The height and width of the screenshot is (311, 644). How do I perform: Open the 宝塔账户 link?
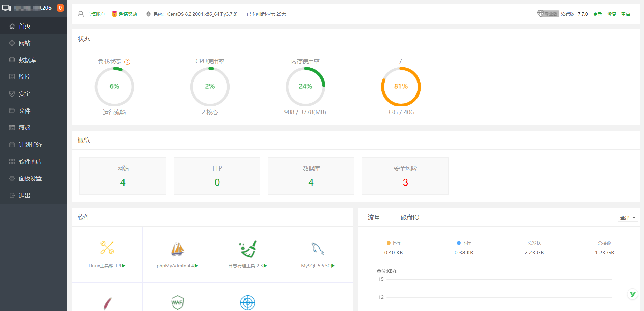coord(96,14)
